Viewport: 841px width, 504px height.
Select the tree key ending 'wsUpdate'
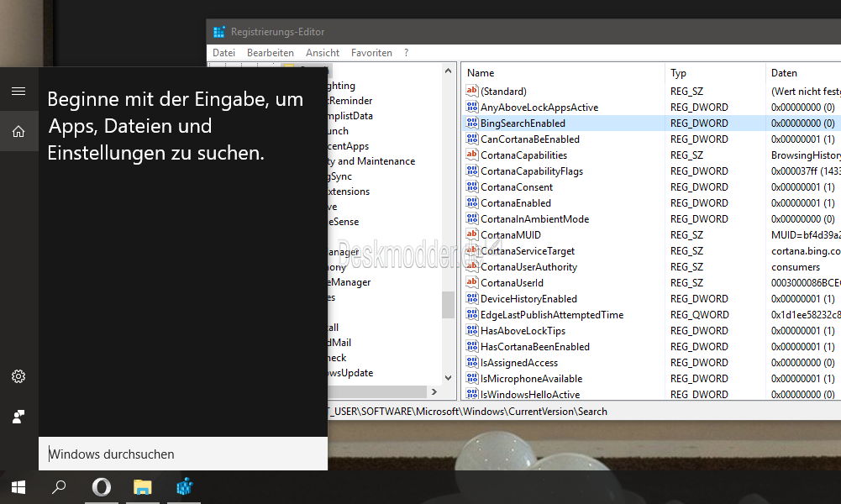point(350,373)
